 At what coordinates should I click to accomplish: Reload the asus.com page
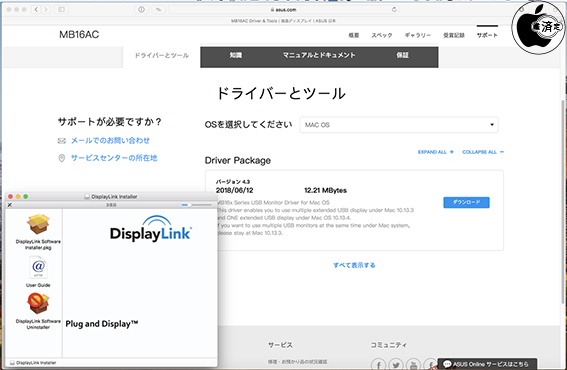point(394,10)
